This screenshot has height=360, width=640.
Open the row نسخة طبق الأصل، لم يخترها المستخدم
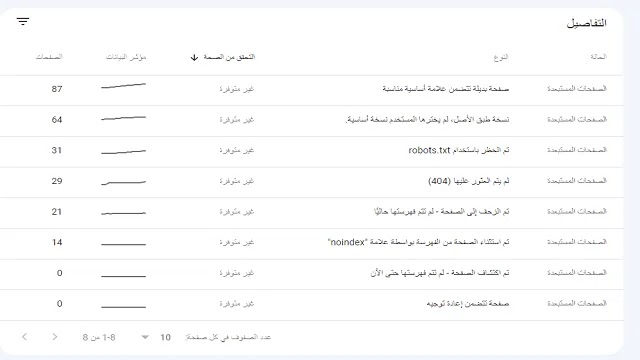[312, 121]
